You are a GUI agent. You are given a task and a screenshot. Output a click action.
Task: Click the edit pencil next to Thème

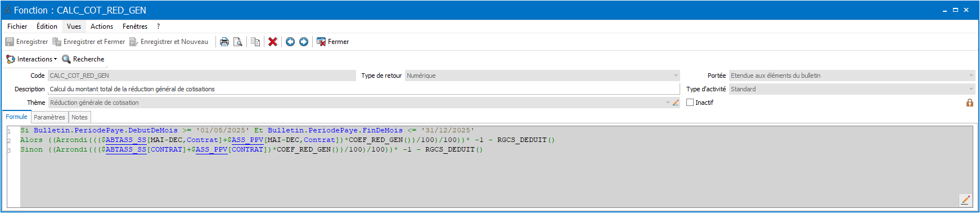click(676, 103)
